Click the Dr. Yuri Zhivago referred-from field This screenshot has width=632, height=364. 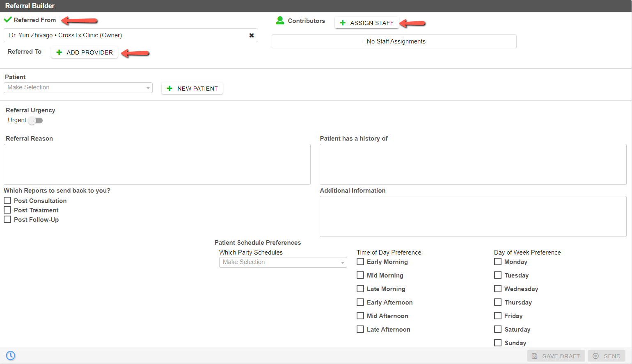pyautogui.click(x=131, y=35)
